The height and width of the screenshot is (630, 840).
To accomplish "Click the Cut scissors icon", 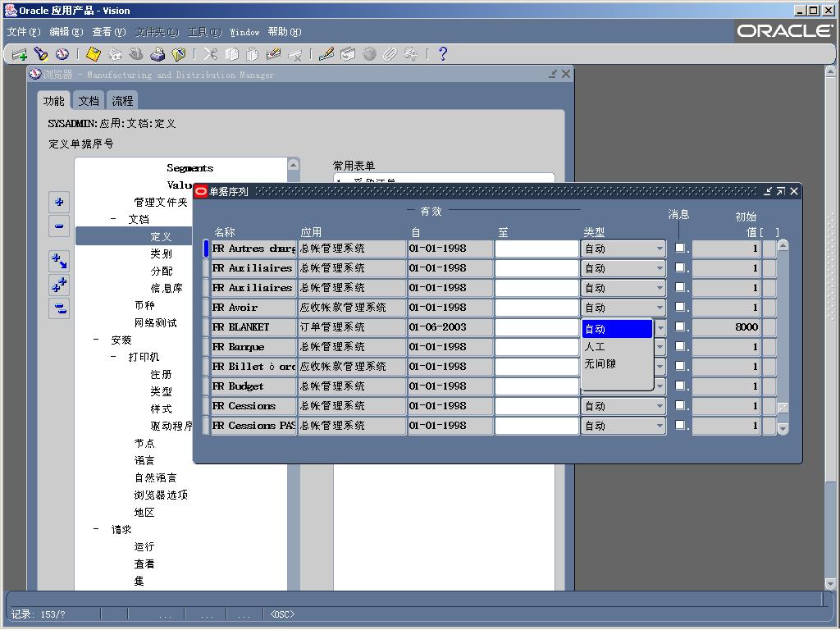I will (x=210, y=54).
